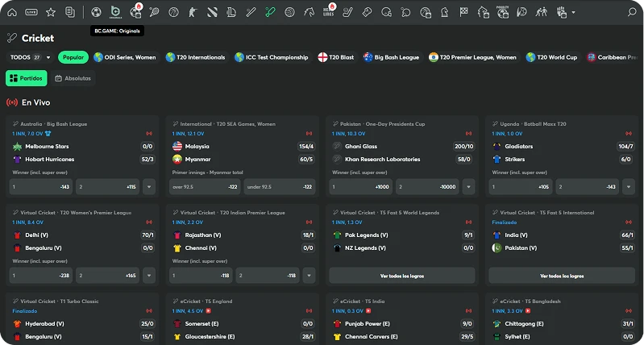Viewport: 644px width, 345px height.
Task: Expand more markets for Melbourne Stars match
Action: coord(148,186)
